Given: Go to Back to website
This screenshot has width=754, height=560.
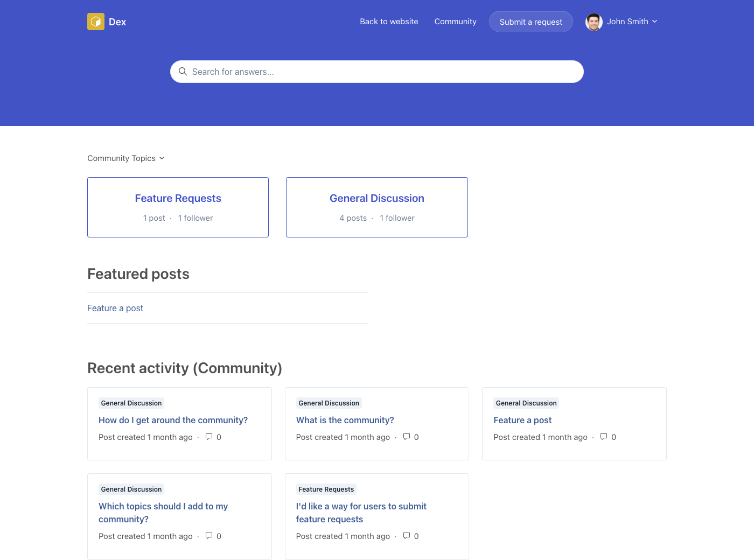Looking at the screenshot, I should click(389, 22).
